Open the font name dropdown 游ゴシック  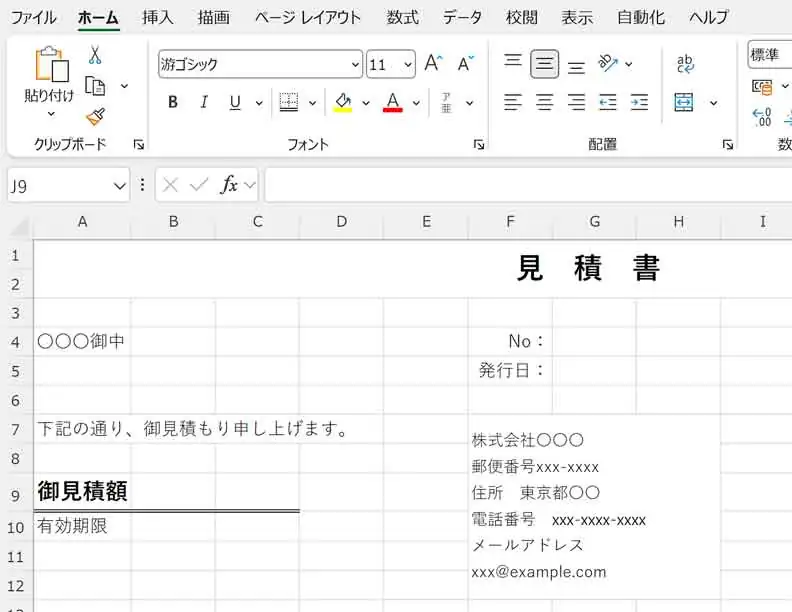click(355, 65)
